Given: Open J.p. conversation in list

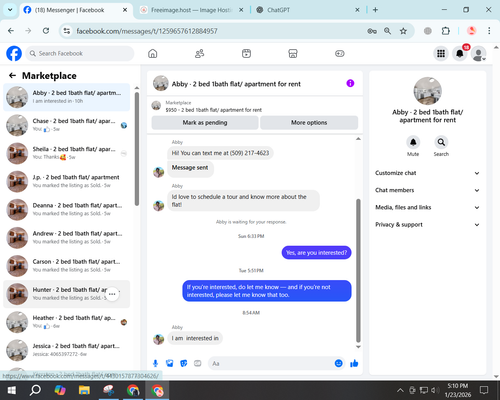Looking at the screenshot, I should (x=67, y=181).
